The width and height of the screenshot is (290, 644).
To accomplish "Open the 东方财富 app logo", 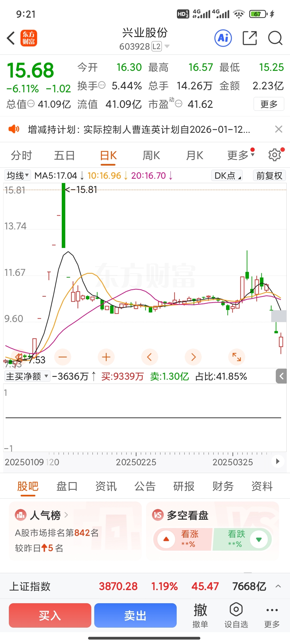I will click(29, 38).
